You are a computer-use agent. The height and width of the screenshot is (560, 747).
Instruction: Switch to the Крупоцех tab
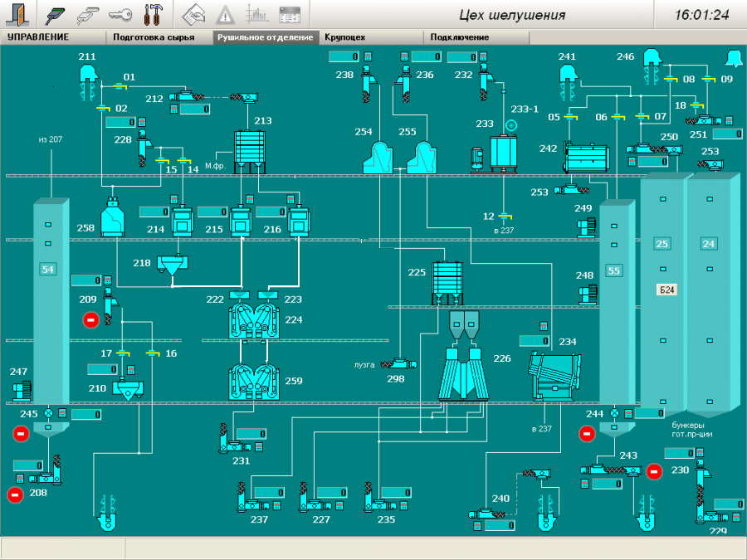[x=344, y=37]
